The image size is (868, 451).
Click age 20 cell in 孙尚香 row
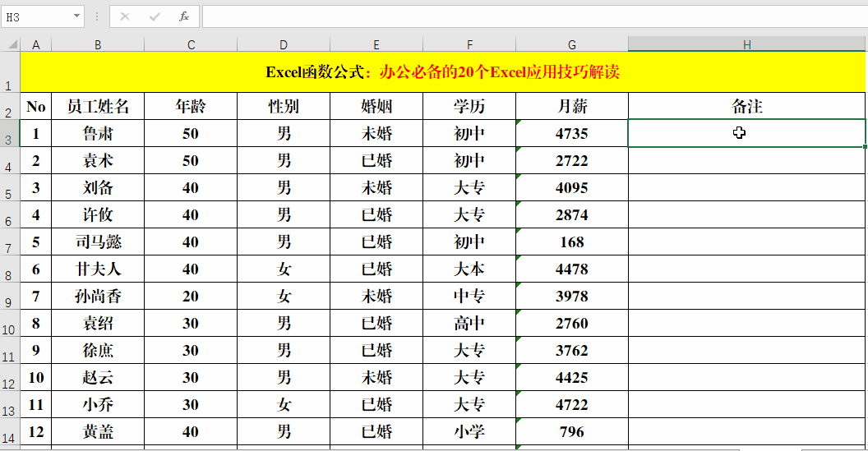click(x=191, y=296)
